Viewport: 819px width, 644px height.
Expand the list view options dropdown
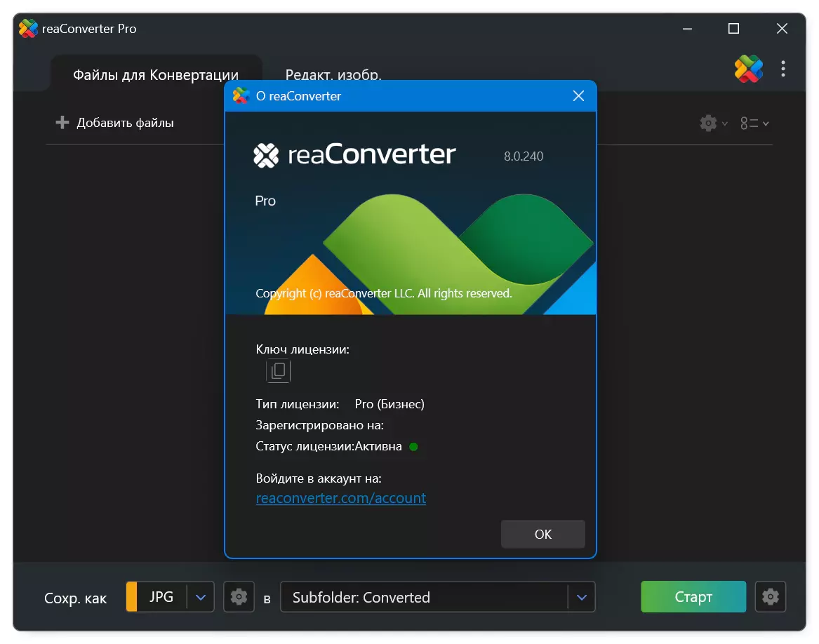pyautogui.click(x=754, y=123)
